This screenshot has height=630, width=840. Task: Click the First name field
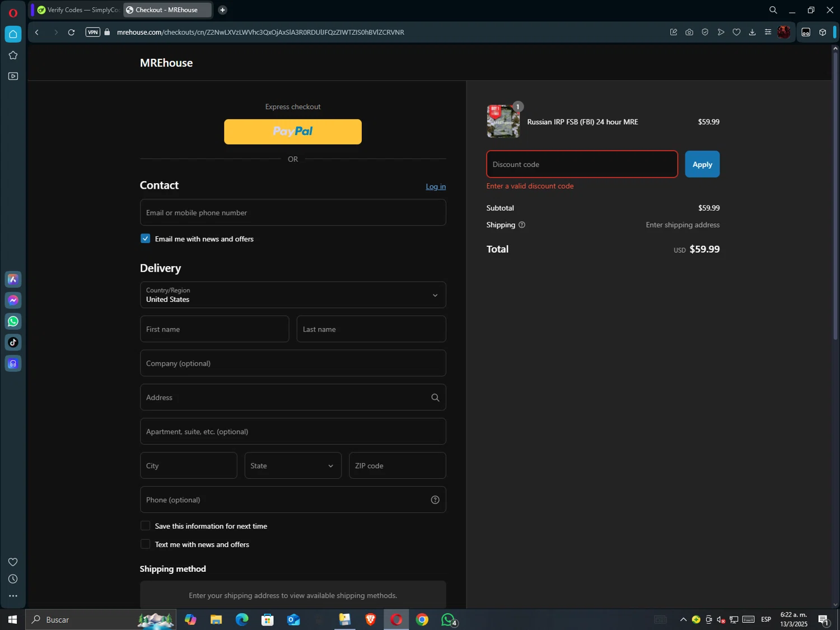pos(214,329)
